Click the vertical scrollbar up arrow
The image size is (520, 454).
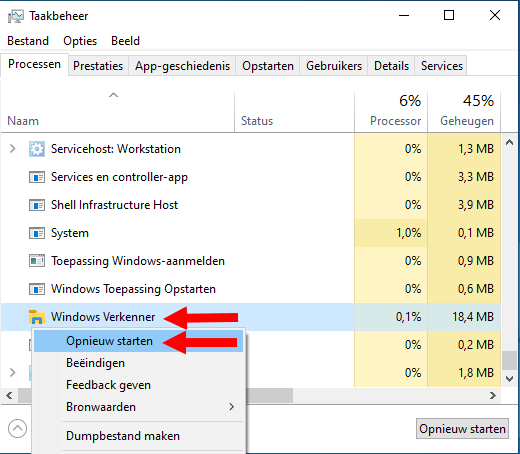point(509,143)
